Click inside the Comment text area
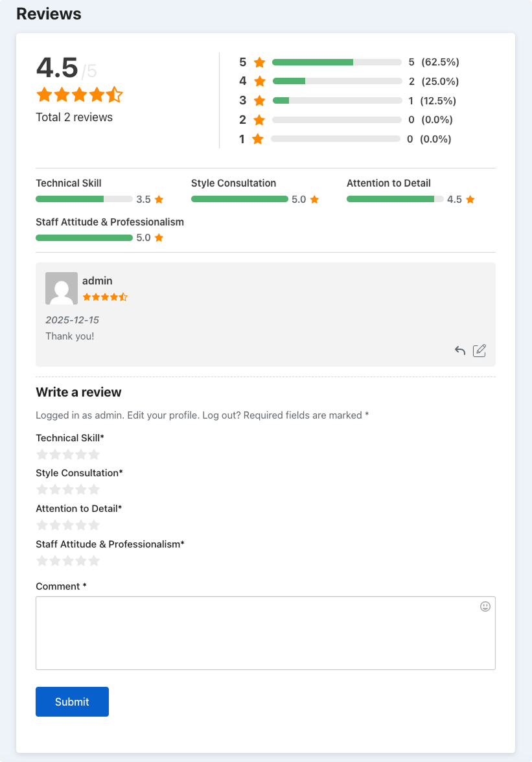The image size is (532, 762). [266, 632]
